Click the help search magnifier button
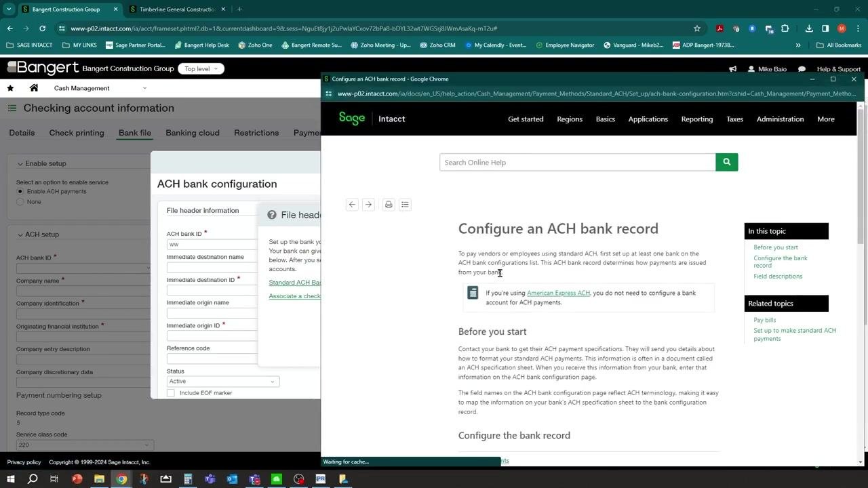The height and width of the screenshot is (488, 868). coord(726,162)
